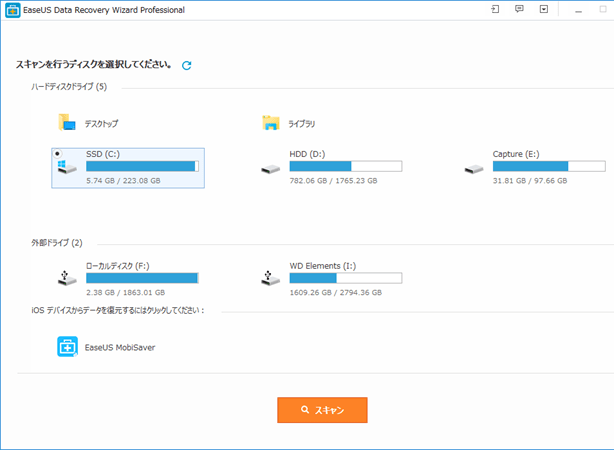
Task: Click the ローカルディスク (F:) drive name
Action: (118, 266)
